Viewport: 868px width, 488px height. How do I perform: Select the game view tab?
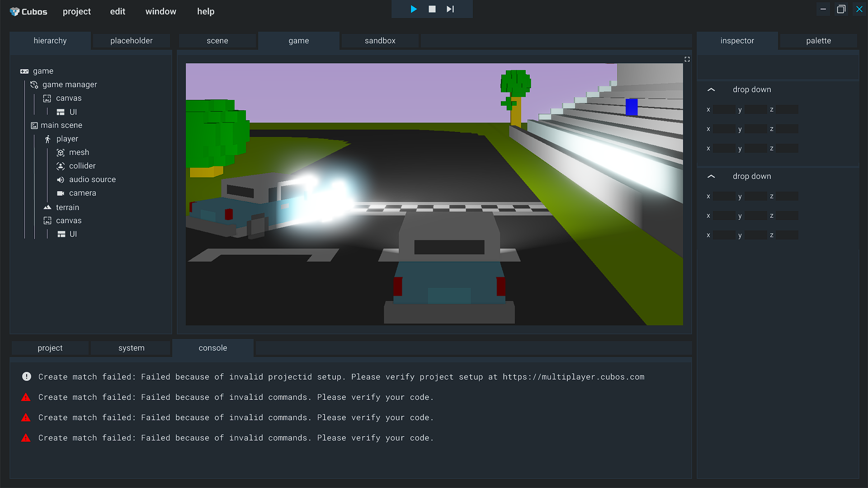coord(299,41)
